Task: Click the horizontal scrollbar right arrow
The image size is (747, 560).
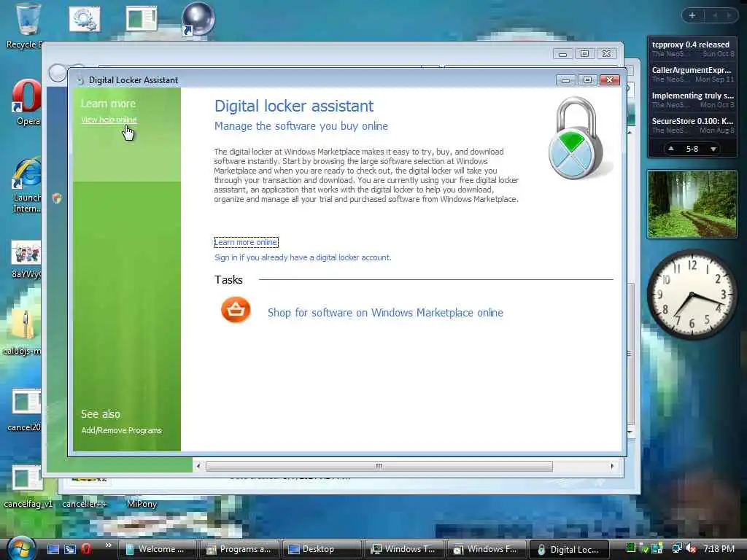Action: point(612,466)
